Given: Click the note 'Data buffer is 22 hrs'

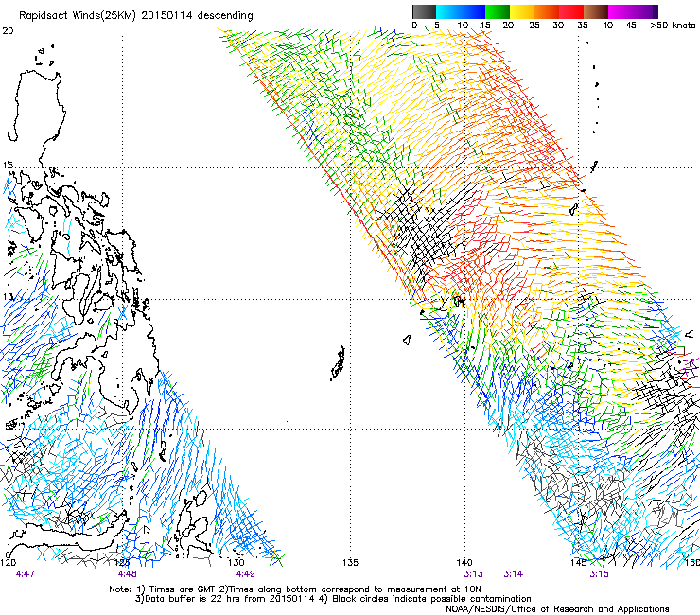Looking at the screenshot, I should 193,599.
